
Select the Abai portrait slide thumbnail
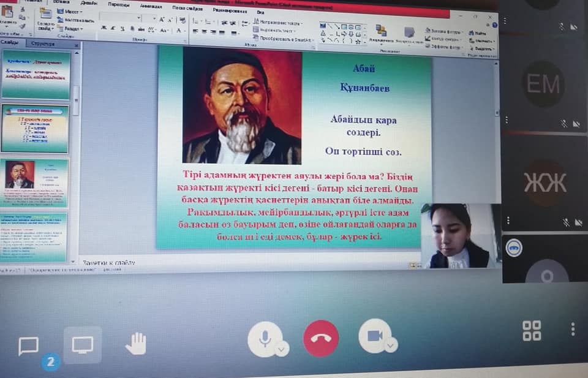[x=34, y=183]
